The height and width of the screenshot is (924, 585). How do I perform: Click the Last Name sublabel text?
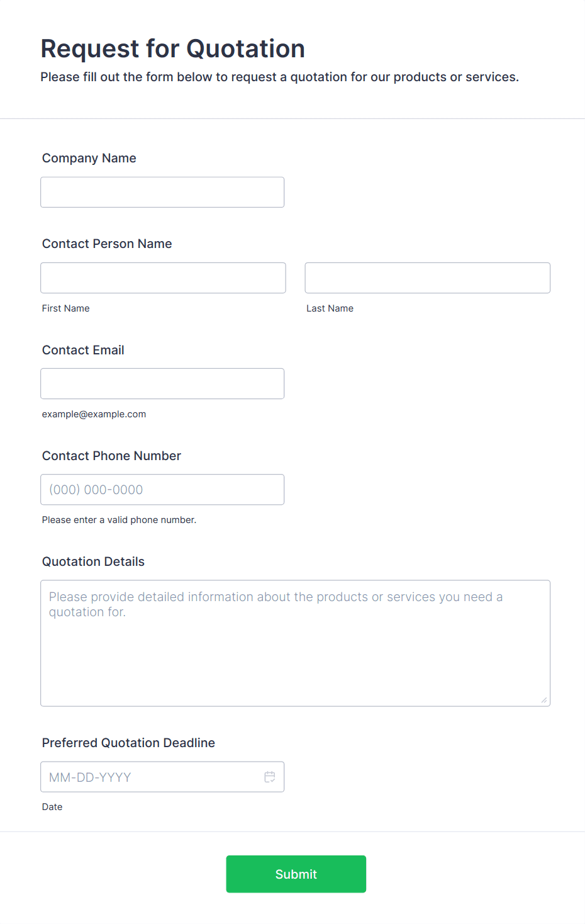[x=330, y=308]
